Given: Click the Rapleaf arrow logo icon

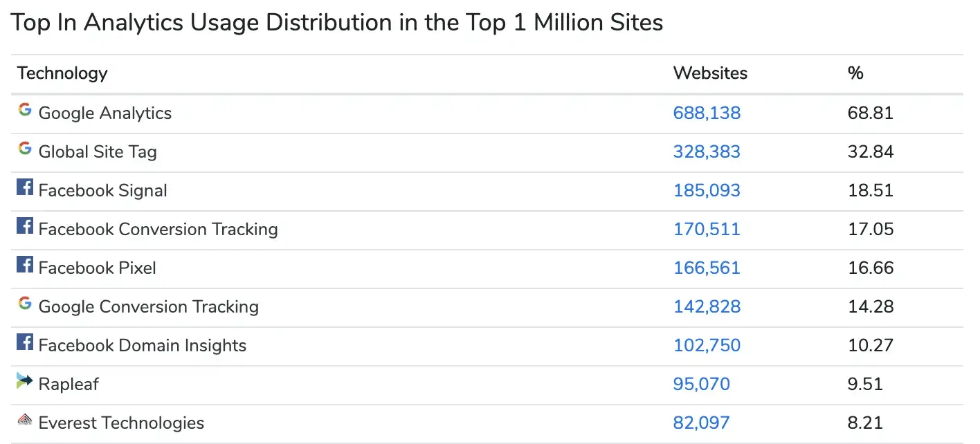Looking at the screenshot, I should click(25, 380).
